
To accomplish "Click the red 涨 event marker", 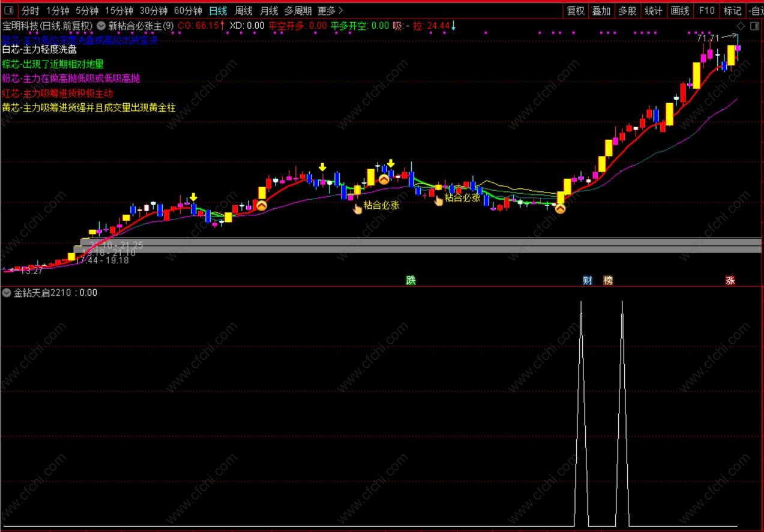I will point(730,280).
